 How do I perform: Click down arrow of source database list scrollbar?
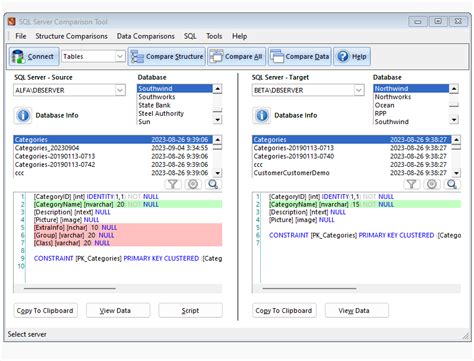217,119
